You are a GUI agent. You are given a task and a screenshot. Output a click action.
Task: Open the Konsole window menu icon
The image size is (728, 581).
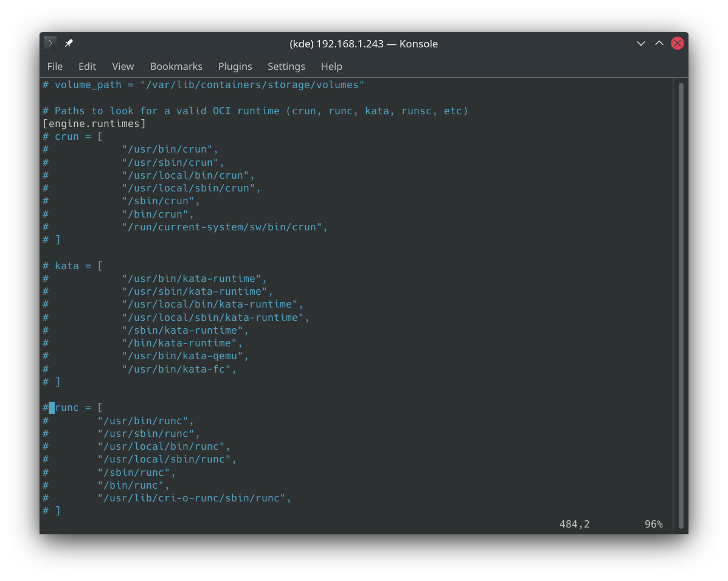[50, 43]
